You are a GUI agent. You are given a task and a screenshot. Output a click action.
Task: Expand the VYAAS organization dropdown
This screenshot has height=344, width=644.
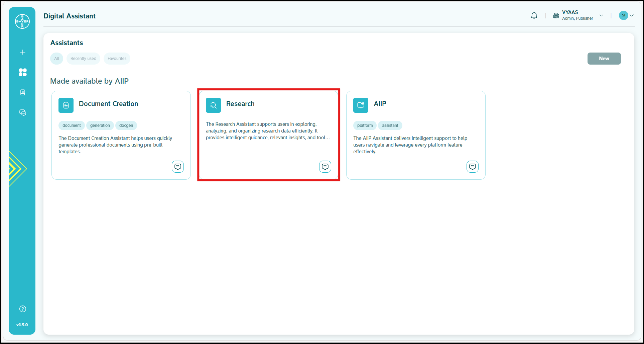[x=601, y=15]
